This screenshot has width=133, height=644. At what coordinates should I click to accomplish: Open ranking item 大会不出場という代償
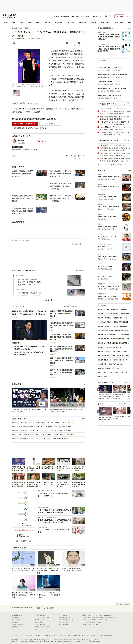(114, 118)
